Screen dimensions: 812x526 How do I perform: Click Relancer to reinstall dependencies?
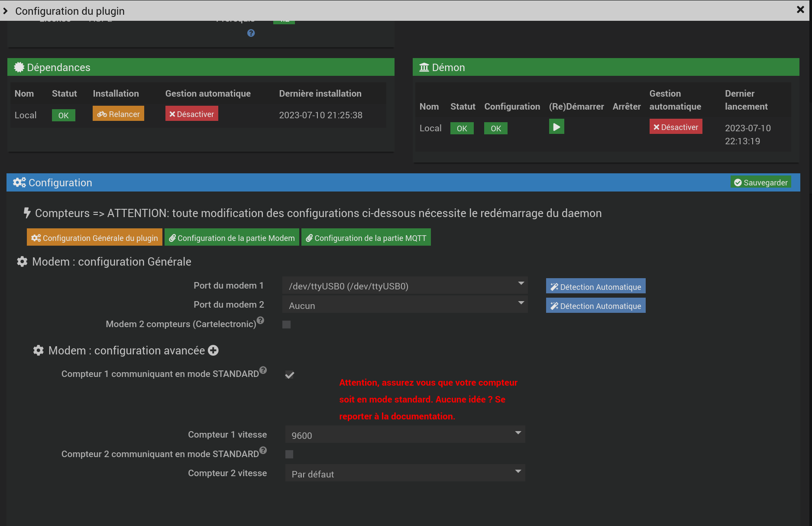tap(118, 114)
